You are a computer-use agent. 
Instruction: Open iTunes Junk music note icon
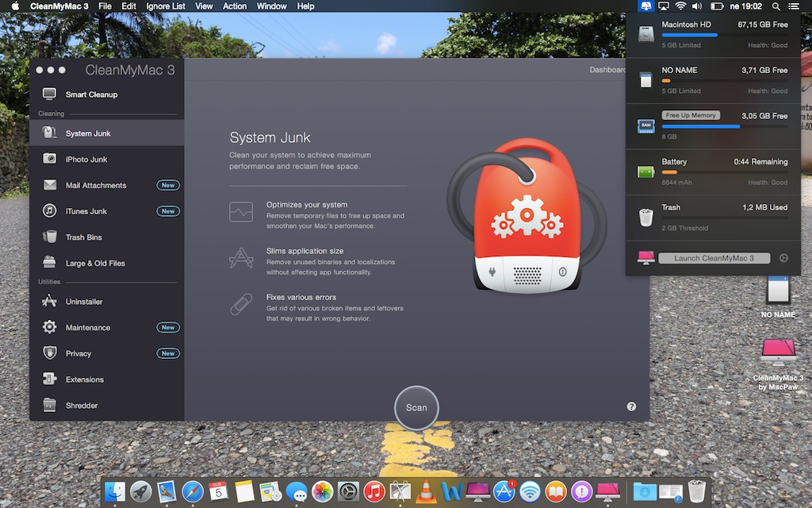coord(50,210)
